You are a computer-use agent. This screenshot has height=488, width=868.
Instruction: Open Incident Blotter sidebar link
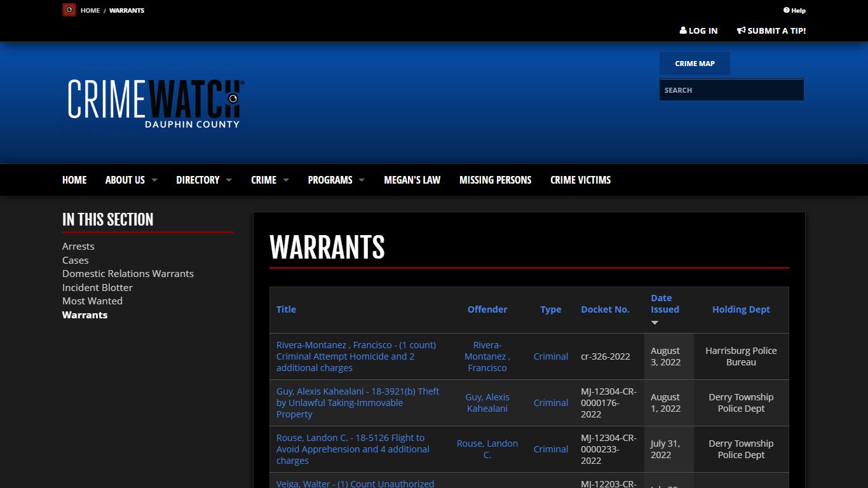click(x=97, y=287)
